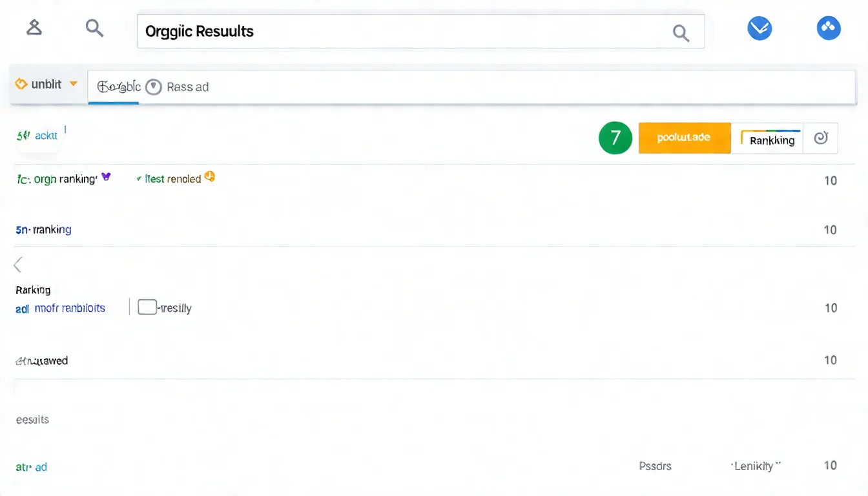Click the search icon inside the Orggiic Resuults box

[681, 32]
